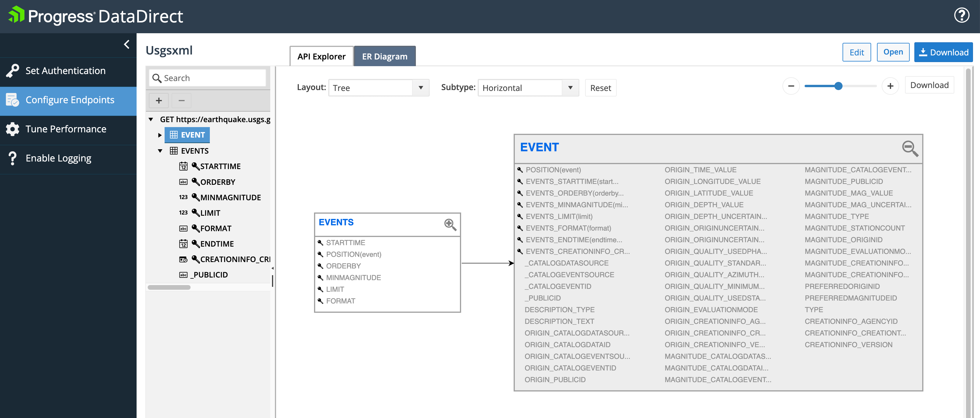The height and width of the screenshot is (418, 980).
Task: Click the Progress DataDirect logo
Action: pyautogui.click(x=95, y=16)
